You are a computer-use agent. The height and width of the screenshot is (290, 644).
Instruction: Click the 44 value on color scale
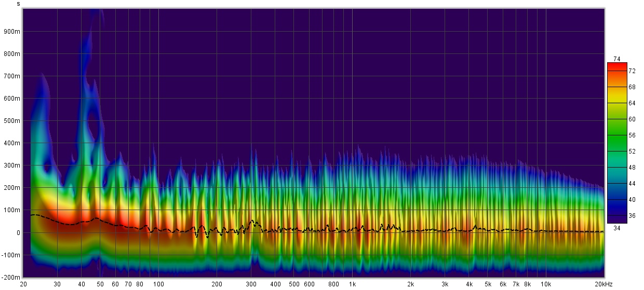pos(632,183)
